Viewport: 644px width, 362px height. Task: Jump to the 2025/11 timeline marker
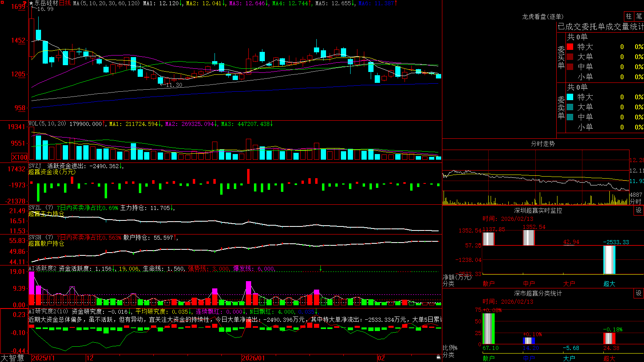click(43, 358)
